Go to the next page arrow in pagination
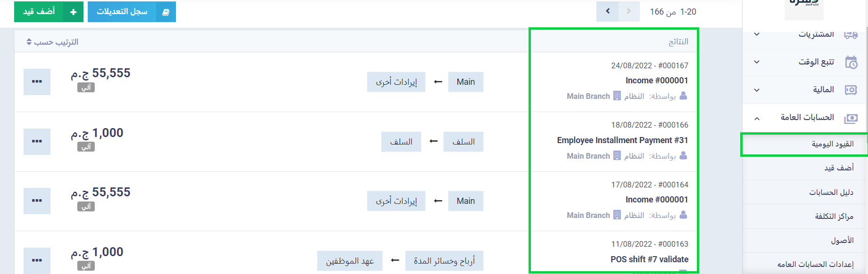This screenshot has width=868, height=274. pyautogui.click(x=607, y=11)
